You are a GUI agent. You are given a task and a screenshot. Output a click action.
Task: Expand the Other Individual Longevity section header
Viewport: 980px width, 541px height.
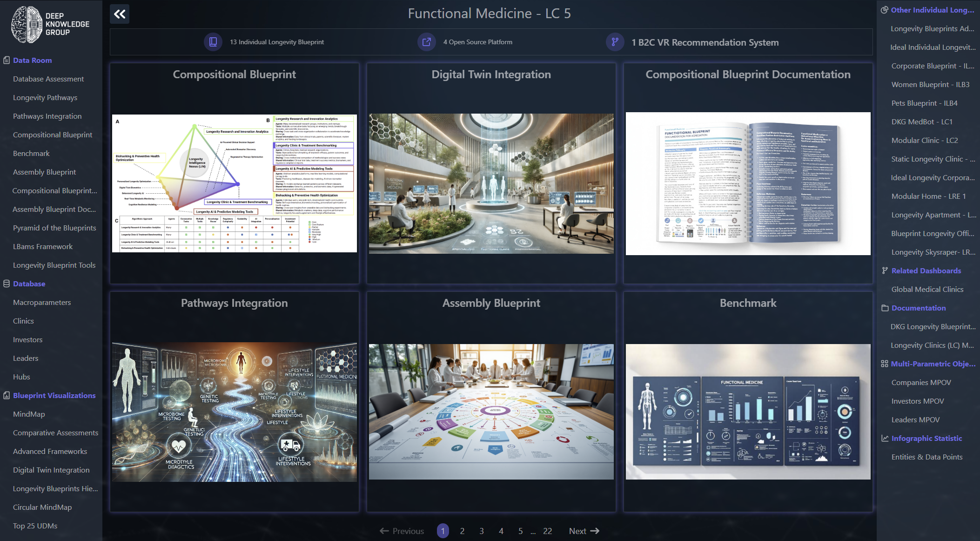point(932,10)
